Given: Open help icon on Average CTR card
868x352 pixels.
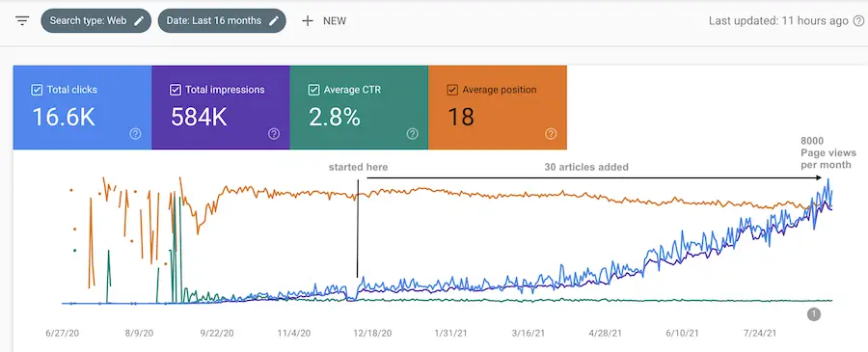Looking at the screenshot, I should point(412,133).
